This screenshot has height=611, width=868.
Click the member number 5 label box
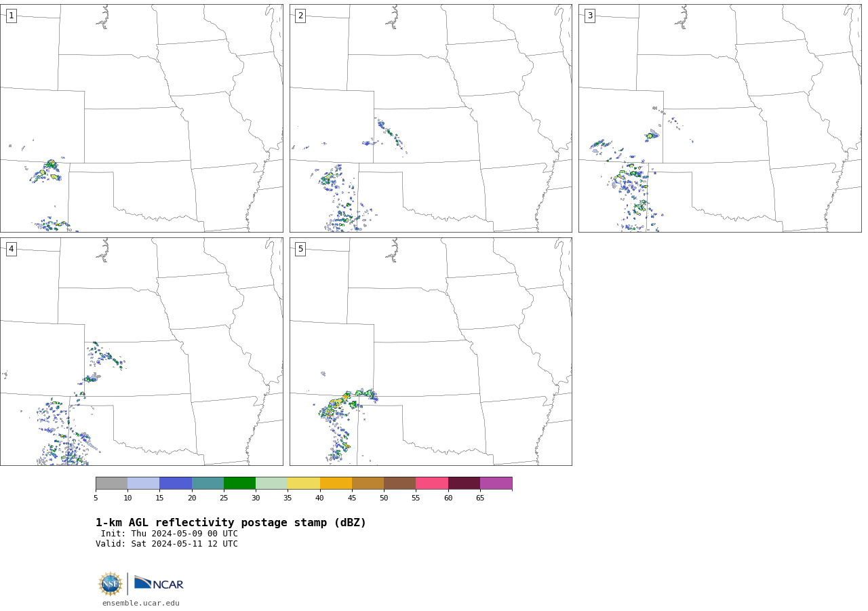click(300, 249)
